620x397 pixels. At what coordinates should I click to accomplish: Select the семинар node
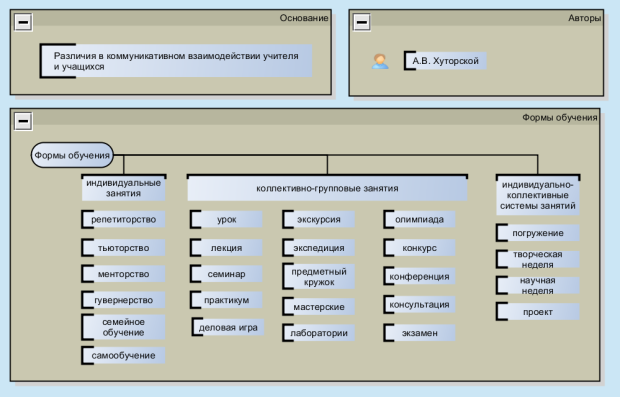pos(226,274)
